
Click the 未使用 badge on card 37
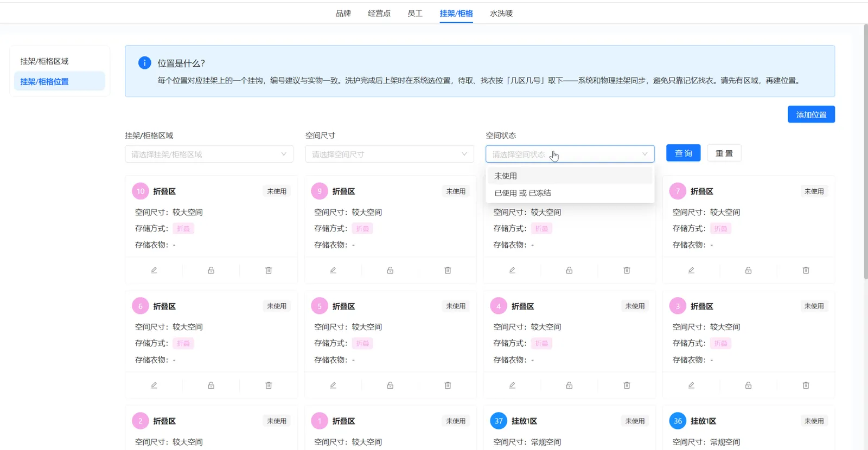[635, 421]
